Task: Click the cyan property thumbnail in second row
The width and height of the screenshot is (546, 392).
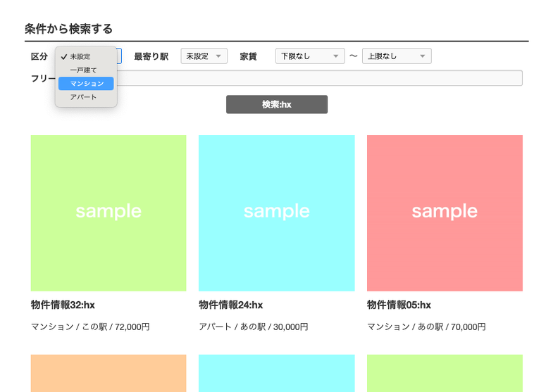Action: pyautogui.click(x=276, y=373)
